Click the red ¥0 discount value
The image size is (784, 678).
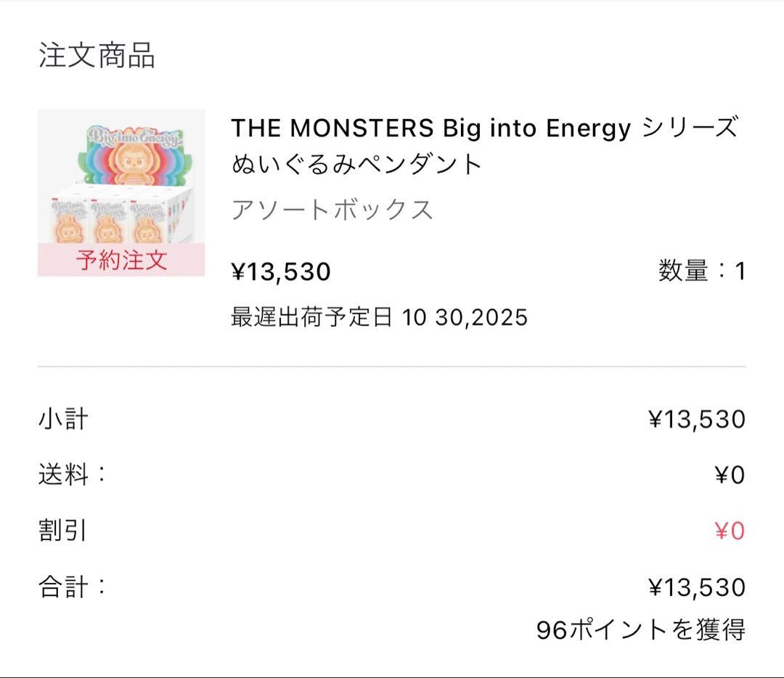point(729,531)
